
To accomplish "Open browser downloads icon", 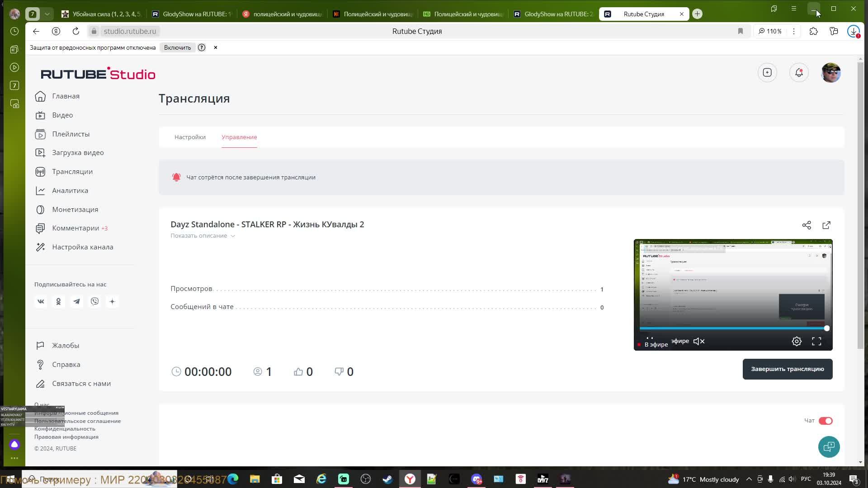I will point(854,31).
